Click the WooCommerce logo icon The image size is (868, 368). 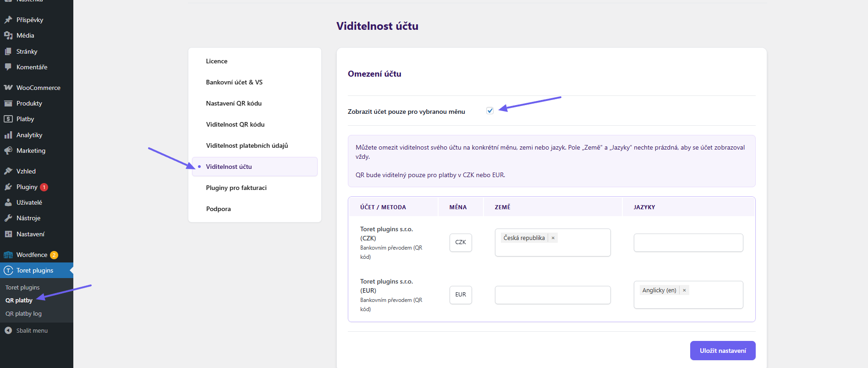pos(8,88)
